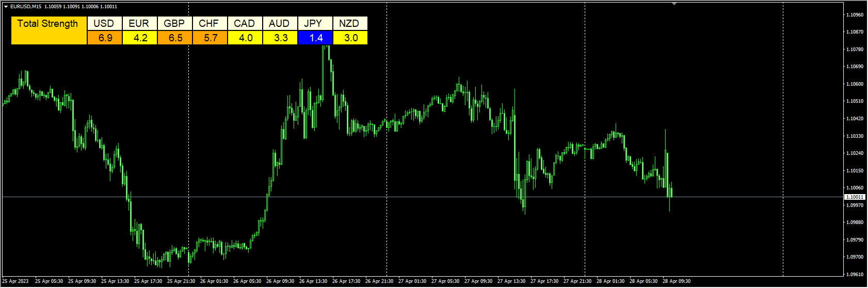868x288 pixels.
Task: Click the 27 Apr 13:30 time label
Action: tap(511, 281)
